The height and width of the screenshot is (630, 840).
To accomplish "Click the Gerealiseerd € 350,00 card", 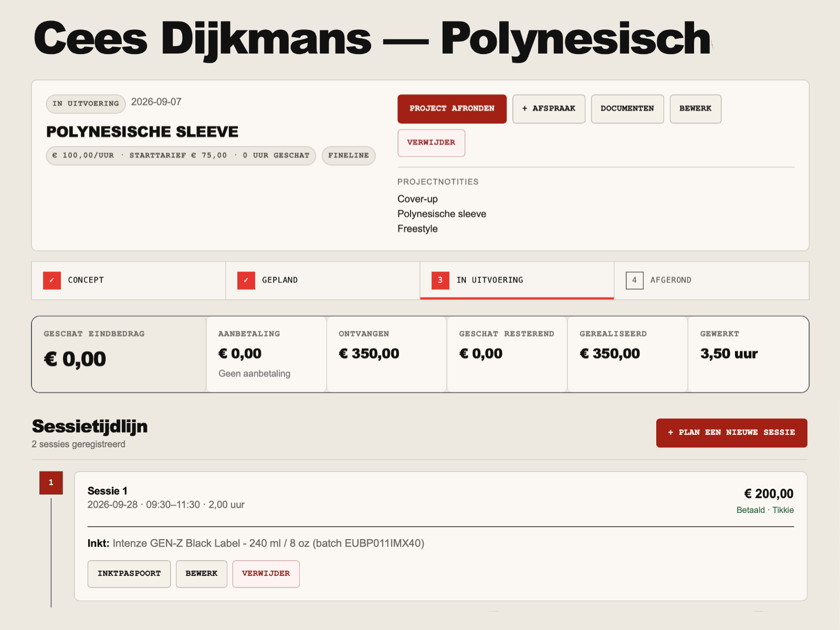I will click(x=628, y=354).
